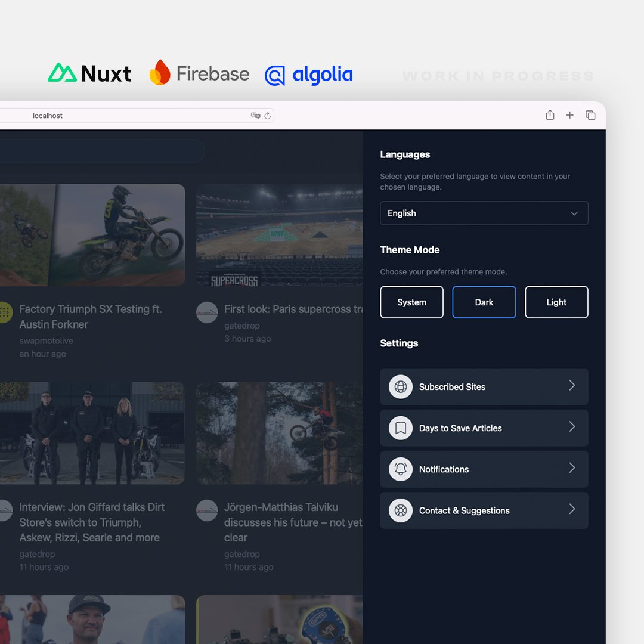644x644 pixels.
Task: Select the System theme mode
Action: point(411,302)
